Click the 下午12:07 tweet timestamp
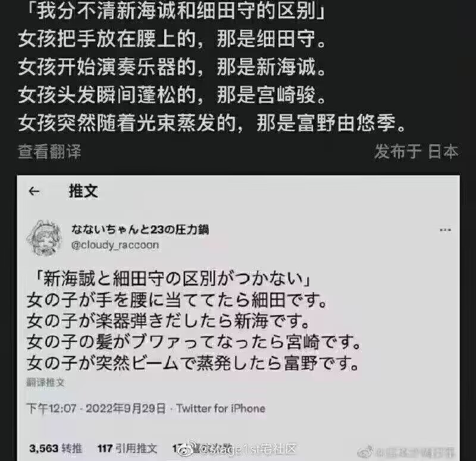 tap(51, 409)
